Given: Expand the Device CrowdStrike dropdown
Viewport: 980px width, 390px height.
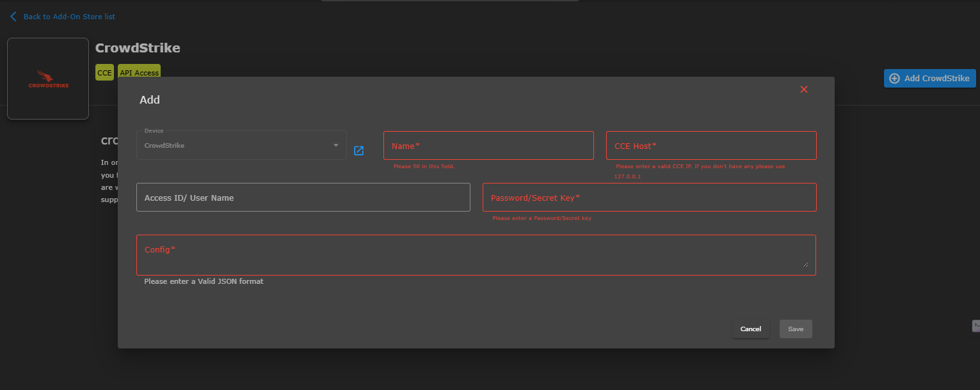Looking at the screenshot, I should click(x=241, y=145).
